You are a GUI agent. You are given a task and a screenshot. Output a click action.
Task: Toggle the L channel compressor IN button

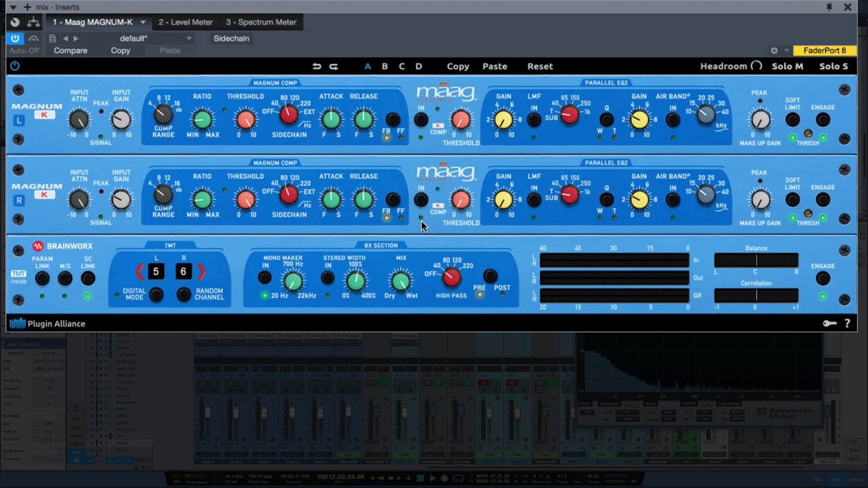[x=421, y=120]
